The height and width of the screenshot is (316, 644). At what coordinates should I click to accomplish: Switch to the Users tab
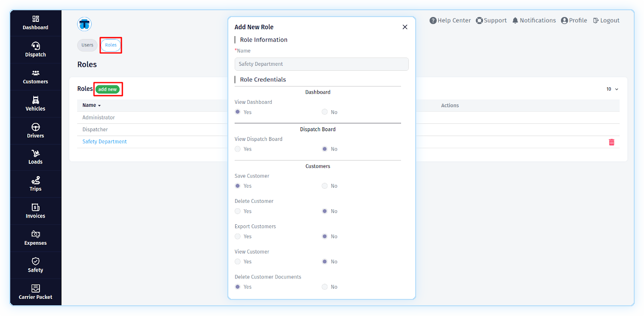87,45
